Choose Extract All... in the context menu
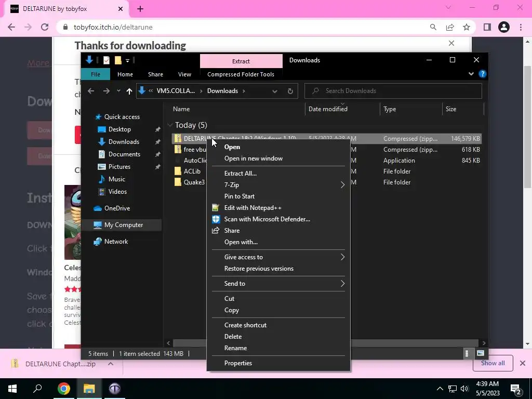This screenshot has height=399, width=532. pyautogui.click(x=278, y=174)
